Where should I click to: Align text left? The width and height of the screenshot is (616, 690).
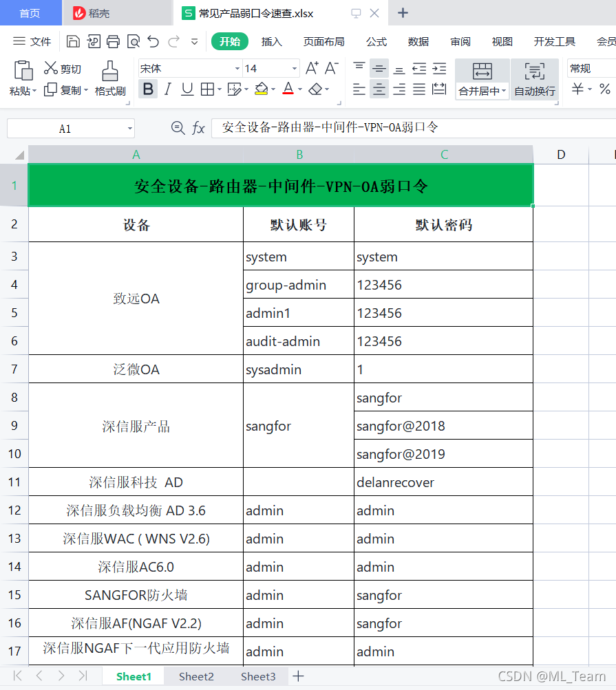pos(359,89)
